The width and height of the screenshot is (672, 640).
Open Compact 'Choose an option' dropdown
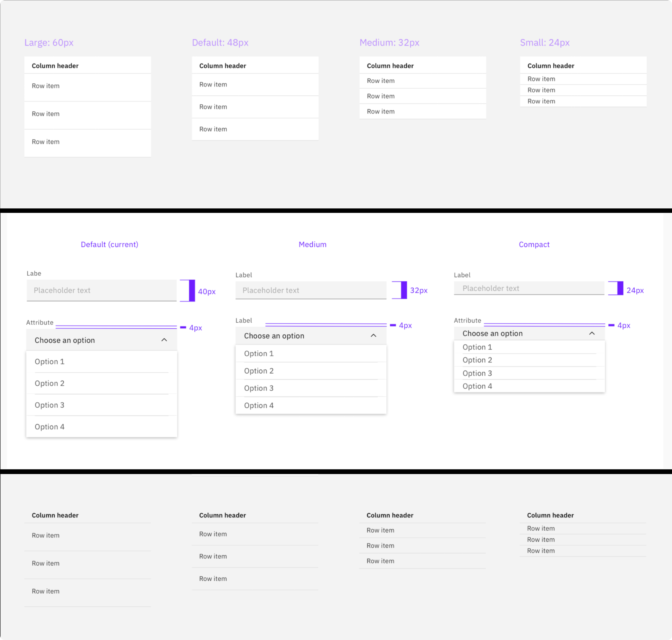coord(492,333)
